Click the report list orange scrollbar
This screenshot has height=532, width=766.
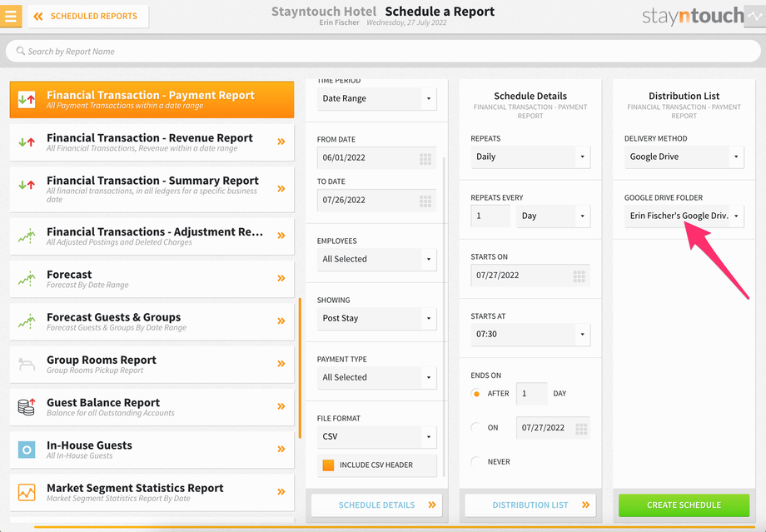point(300,368)
